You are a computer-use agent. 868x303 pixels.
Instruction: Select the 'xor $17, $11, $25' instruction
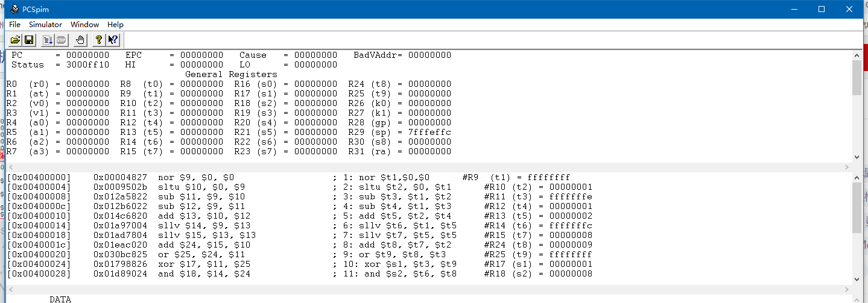[204, 264]
